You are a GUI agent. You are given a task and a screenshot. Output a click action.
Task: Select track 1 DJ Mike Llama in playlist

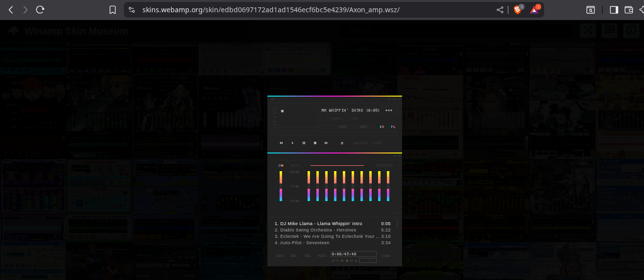(333, 224)
